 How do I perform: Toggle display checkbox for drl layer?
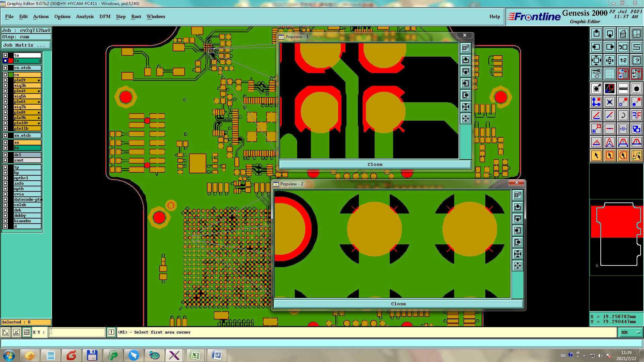pyautogui.click(x=5, y=155)
